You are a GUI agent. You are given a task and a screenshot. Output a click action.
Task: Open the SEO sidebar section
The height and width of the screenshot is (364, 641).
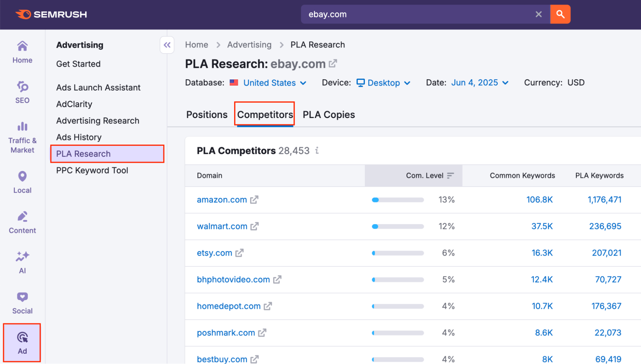pos(22,92)
